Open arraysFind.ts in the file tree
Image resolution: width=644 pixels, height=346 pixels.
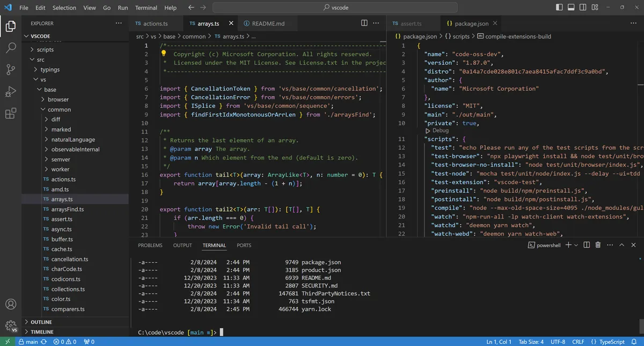75,209
